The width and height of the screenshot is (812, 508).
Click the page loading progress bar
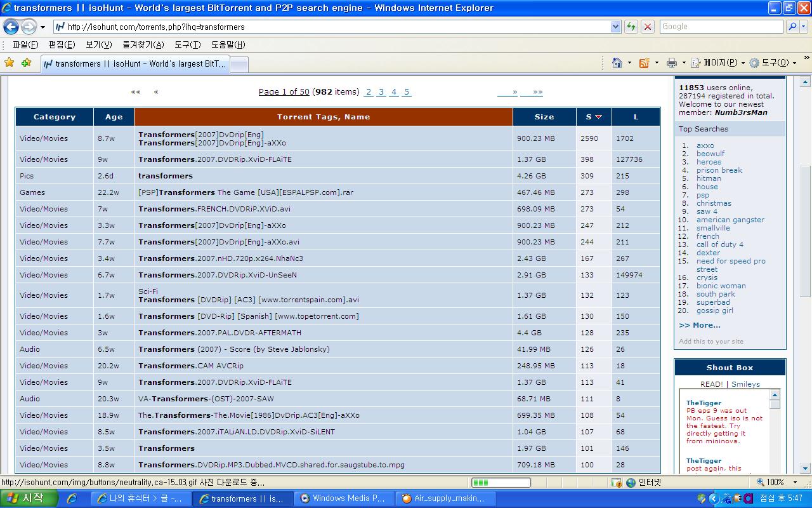tap(501, 483)
